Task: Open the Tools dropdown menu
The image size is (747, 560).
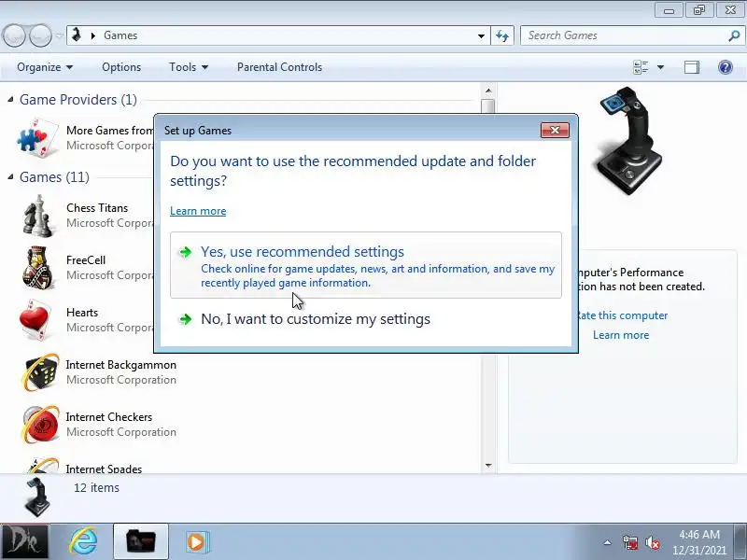Action: 189,67
